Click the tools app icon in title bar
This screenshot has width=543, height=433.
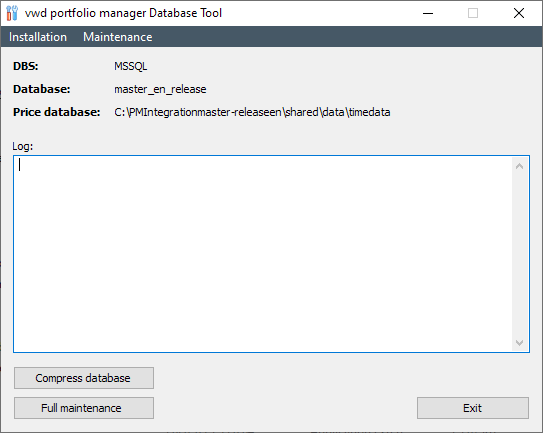click(x=12, y=13)
